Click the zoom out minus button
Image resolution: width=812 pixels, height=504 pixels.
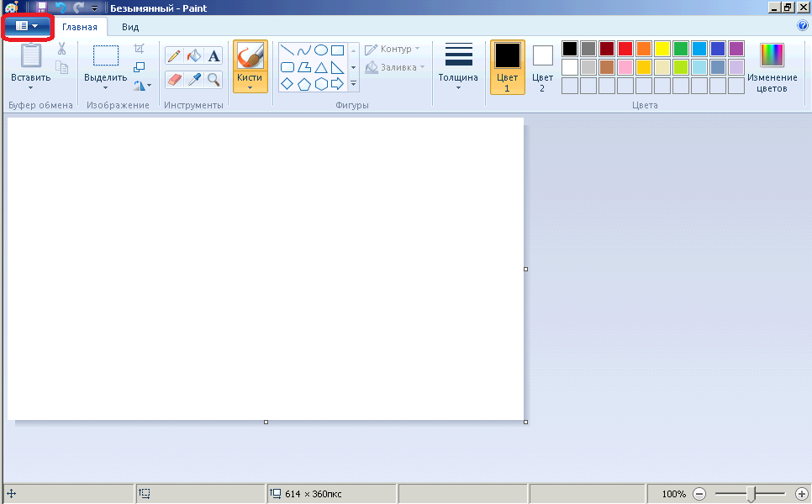(x=699, y=494)
